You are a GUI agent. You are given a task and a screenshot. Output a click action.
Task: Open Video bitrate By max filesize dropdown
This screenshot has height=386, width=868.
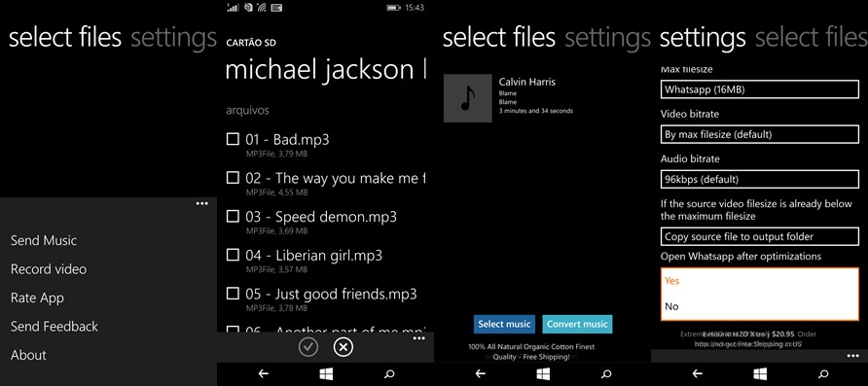tap(759, 134)
